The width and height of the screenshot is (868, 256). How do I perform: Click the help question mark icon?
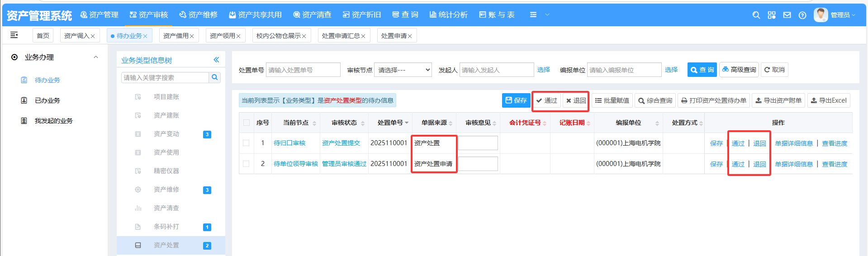tap(802, 15)
